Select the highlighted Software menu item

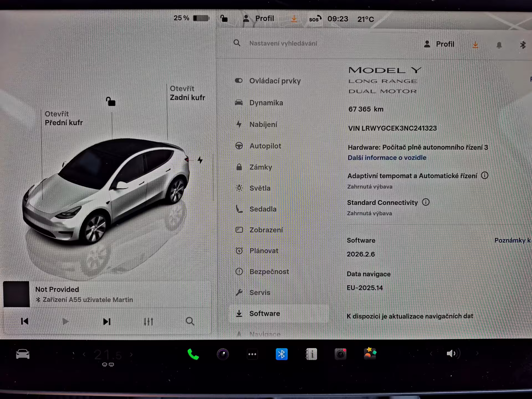coord(278,313)
